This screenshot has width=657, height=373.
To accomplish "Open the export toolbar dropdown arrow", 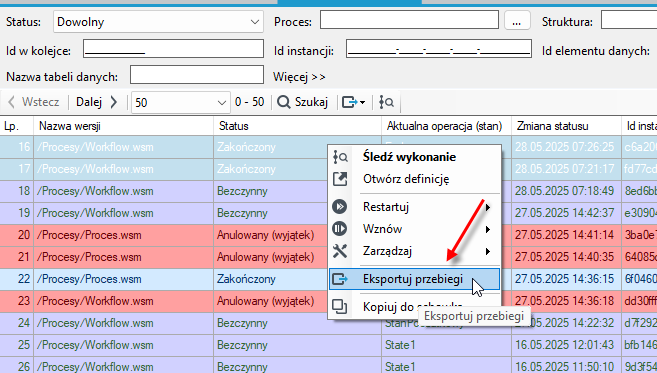I will (x=362, y=102).
